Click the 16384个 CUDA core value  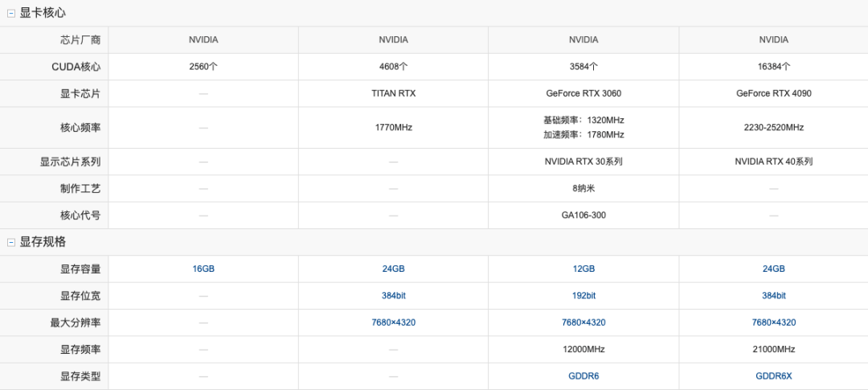click(773, 67)
